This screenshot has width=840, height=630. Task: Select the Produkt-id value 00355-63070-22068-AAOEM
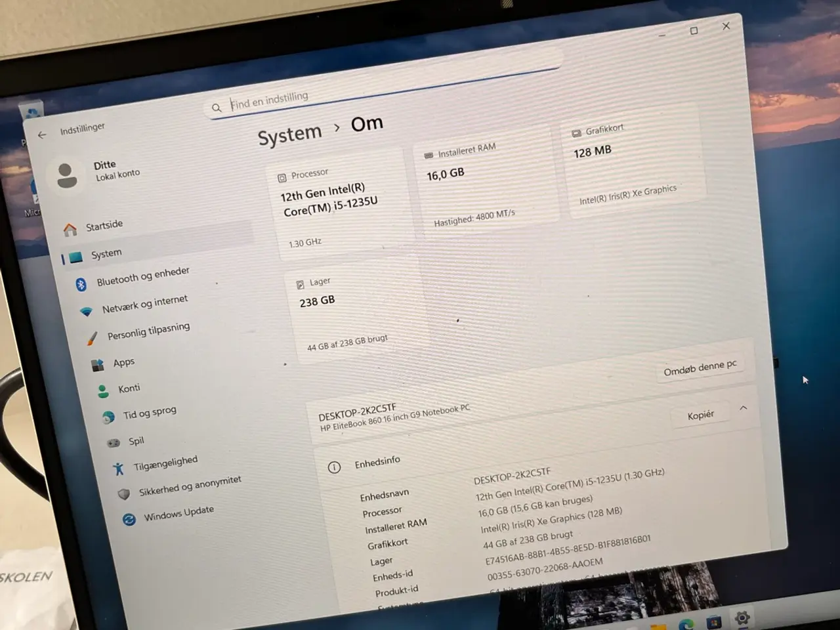pos(545,570)
